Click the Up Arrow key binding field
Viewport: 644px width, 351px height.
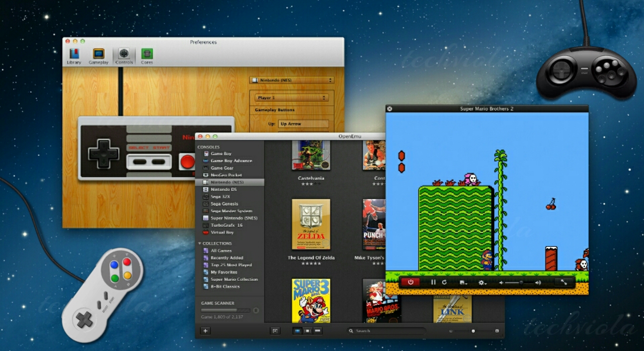click(303, 124)
